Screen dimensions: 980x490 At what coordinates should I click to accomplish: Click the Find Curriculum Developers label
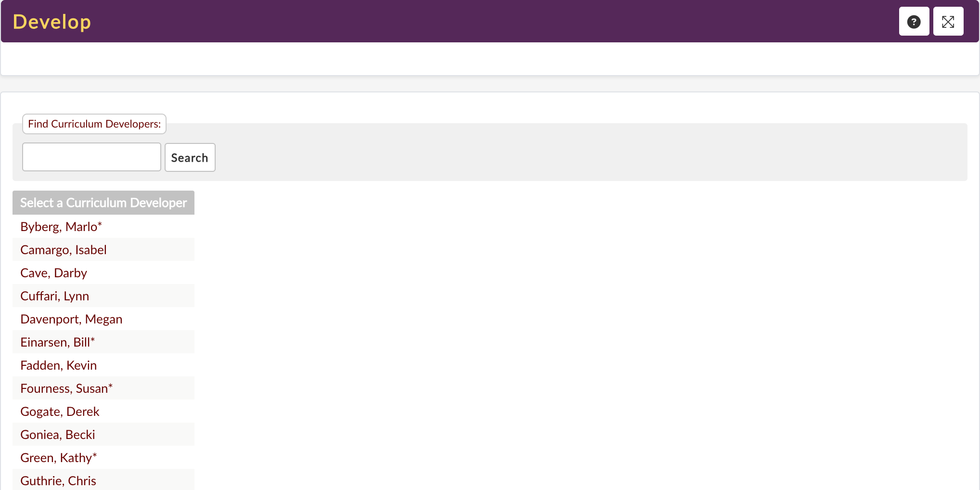pos(94,124)
